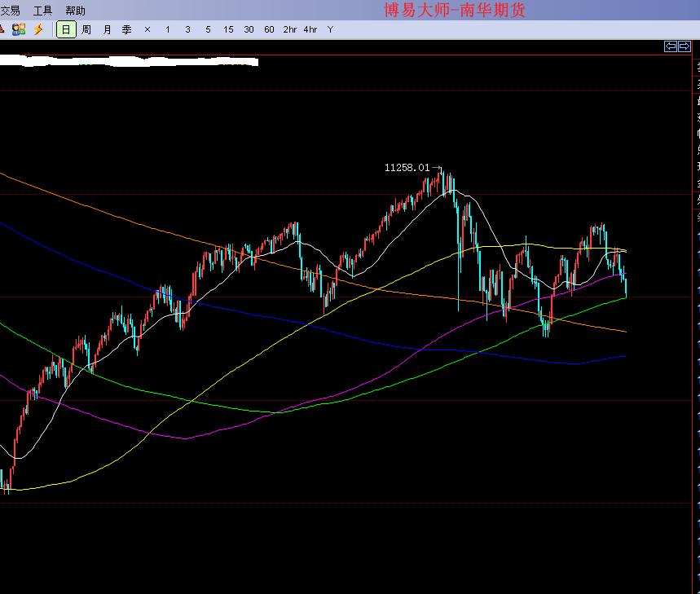
Task: Open the 工具 (Tools) menu
Action: coord(42,11)
